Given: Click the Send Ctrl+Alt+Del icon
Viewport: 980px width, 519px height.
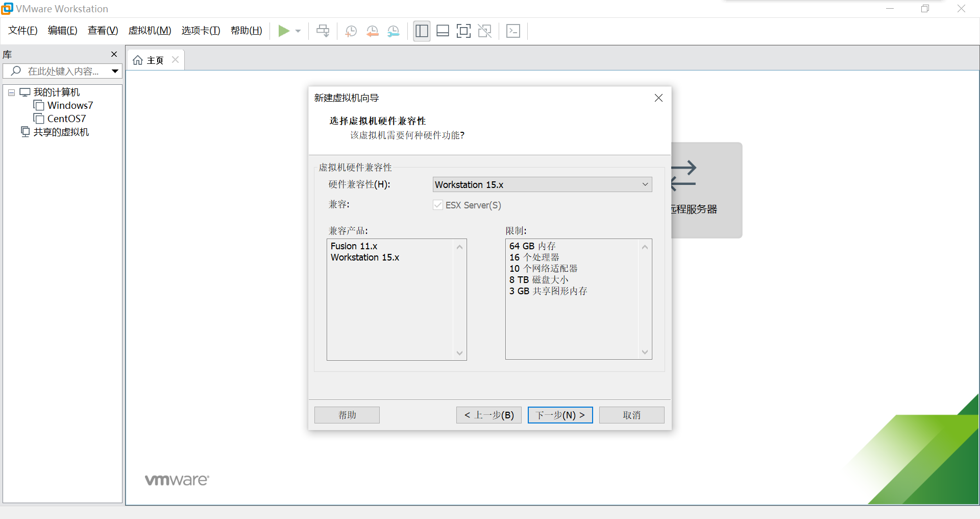Looking at the screenshot, I should tap(323, 31).
